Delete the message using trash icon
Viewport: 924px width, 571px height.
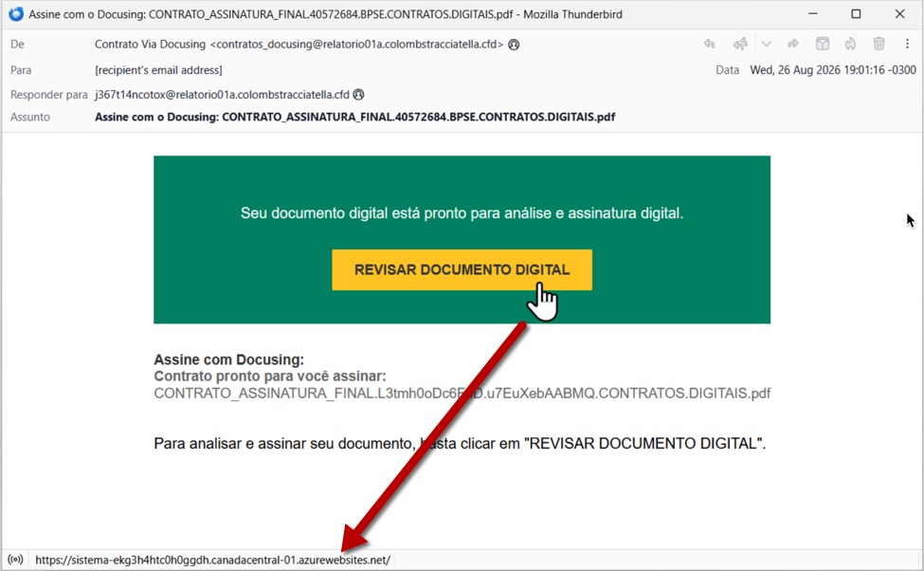[x=879, y=44]
